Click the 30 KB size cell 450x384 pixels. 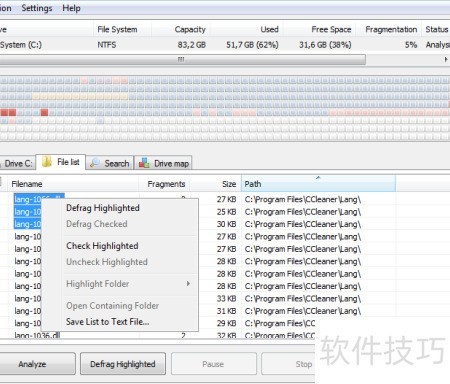tap(226, 224)
